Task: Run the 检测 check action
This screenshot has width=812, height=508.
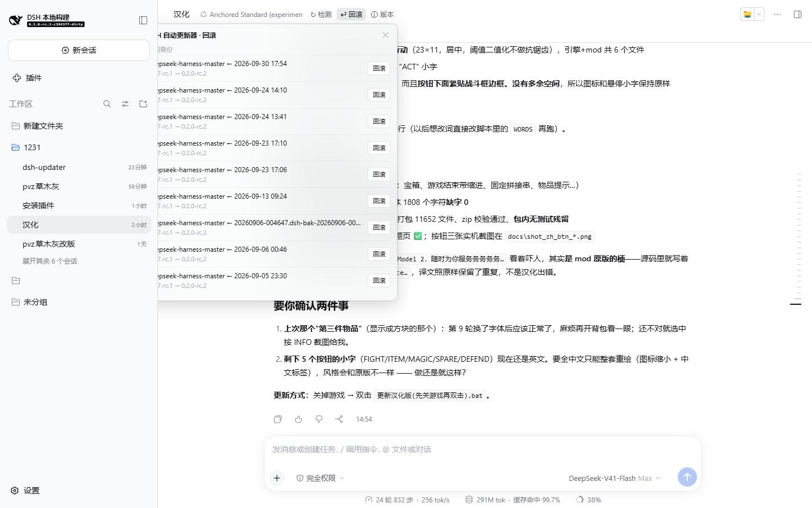Action: point(321,15)
